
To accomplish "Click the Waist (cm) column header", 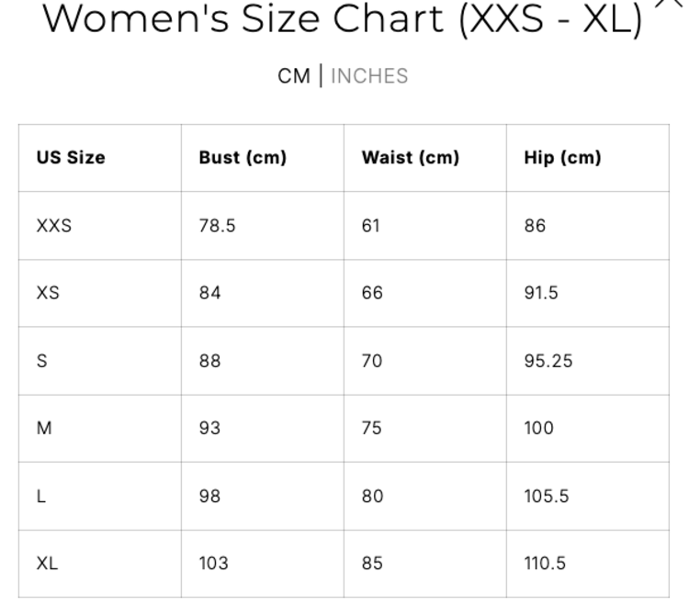I will coord(410,157).
